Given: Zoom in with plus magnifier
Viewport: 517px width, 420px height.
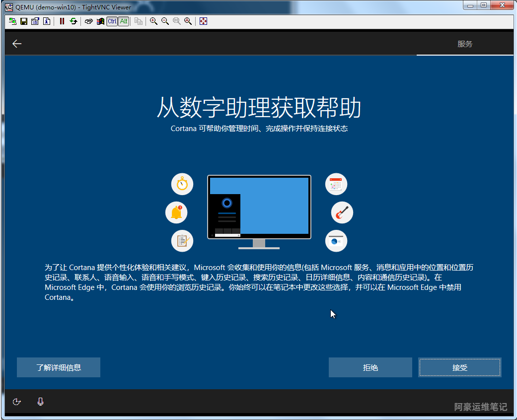Looking at the screenshot, I should tap(153, 21).
